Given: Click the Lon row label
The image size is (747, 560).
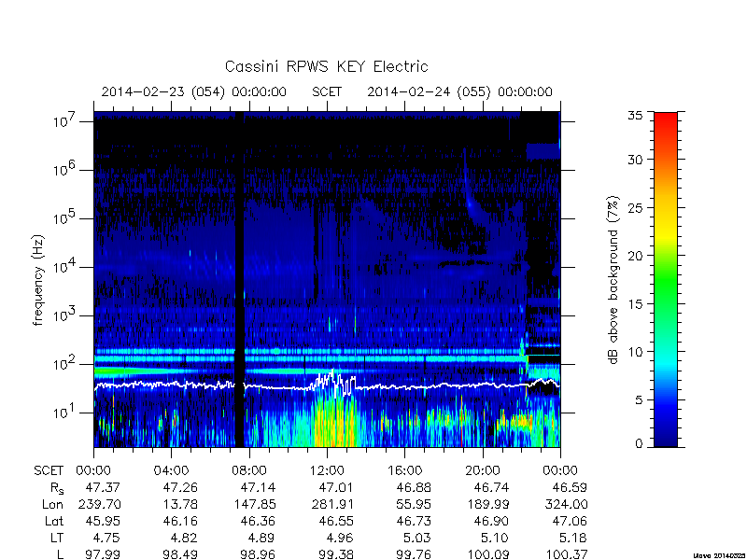Looking at the screenshot, I should click(x=53, y=504).
